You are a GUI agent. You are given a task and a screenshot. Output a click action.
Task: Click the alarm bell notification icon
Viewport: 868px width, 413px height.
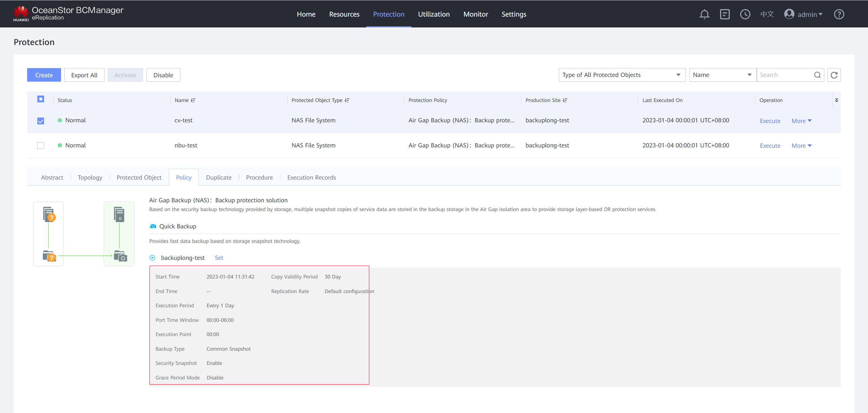[x=704, y=14]
